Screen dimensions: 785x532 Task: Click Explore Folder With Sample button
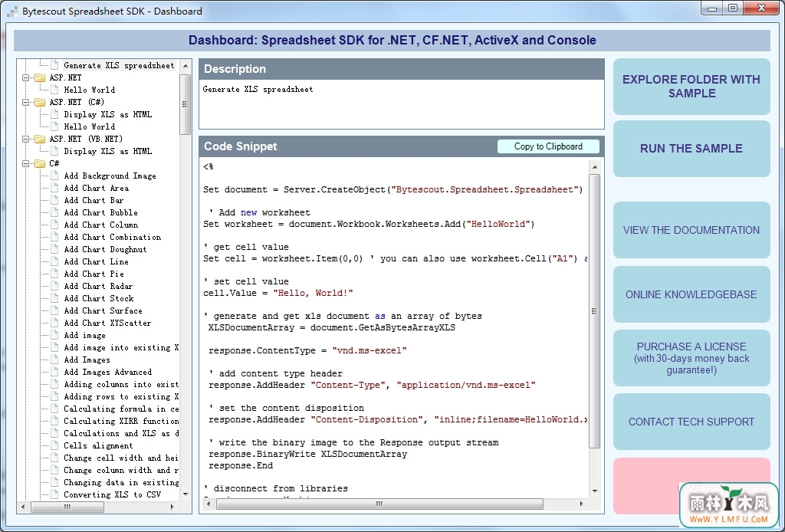(x=691, y=87)
